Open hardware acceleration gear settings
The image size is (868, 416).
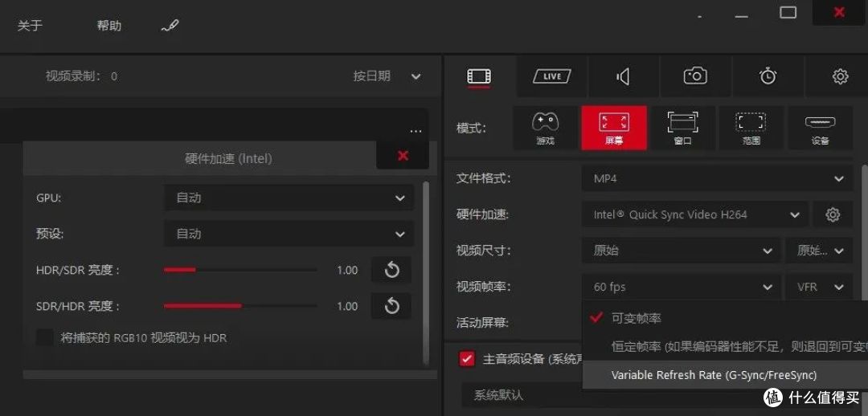click(833, 214)
